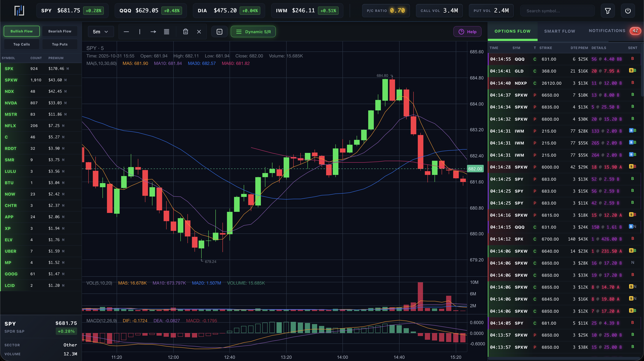Image resolution: width=644 pixels, height=361 pixels.
Task: Click the Help button
Action: click(x=467, y=32)
